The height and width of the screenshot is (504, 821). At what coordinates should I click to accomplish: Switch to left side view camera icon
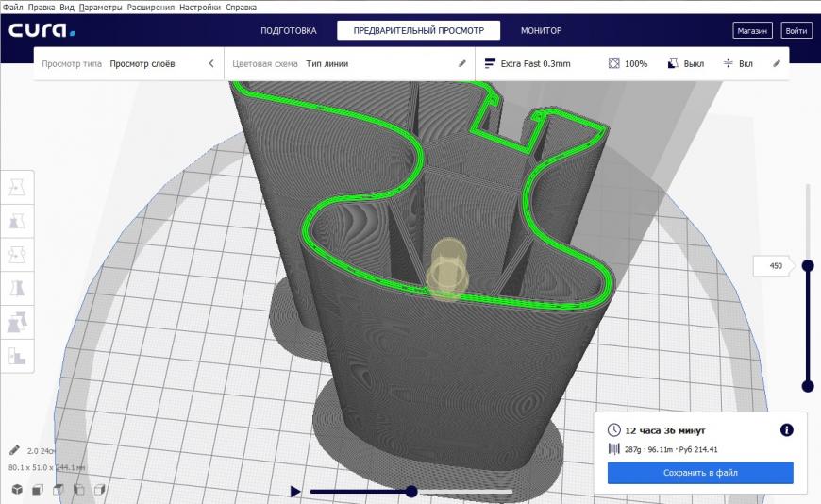point(79,489)
